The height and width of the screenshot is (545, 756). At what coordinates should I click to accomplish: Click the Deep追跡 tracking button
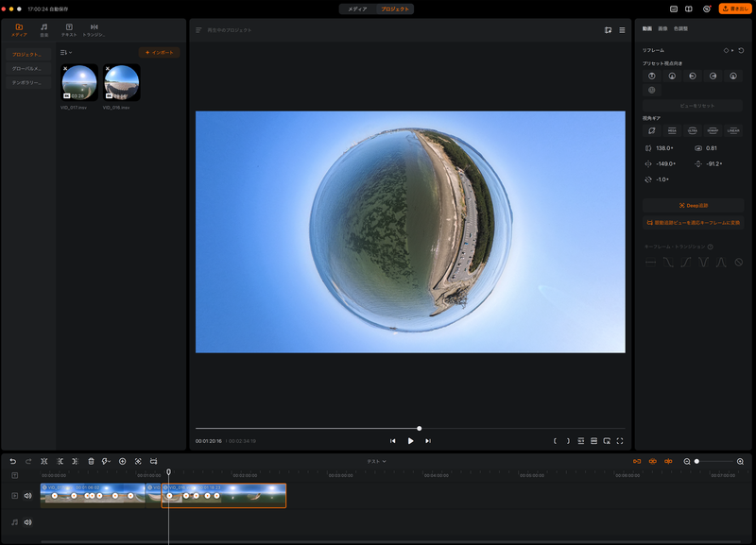coord(693,205)
